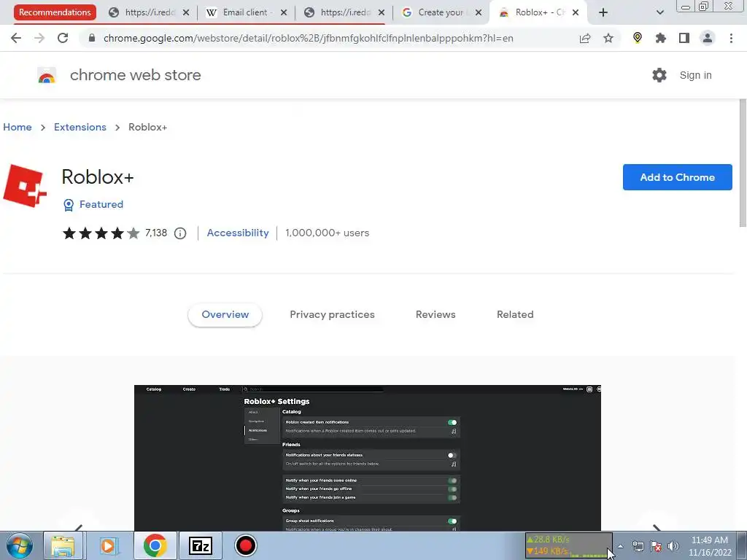The height and width of the screenshot is (560, 747).
Task: Open 7-Zip from the taskbar
Action: tap(200, 545)
